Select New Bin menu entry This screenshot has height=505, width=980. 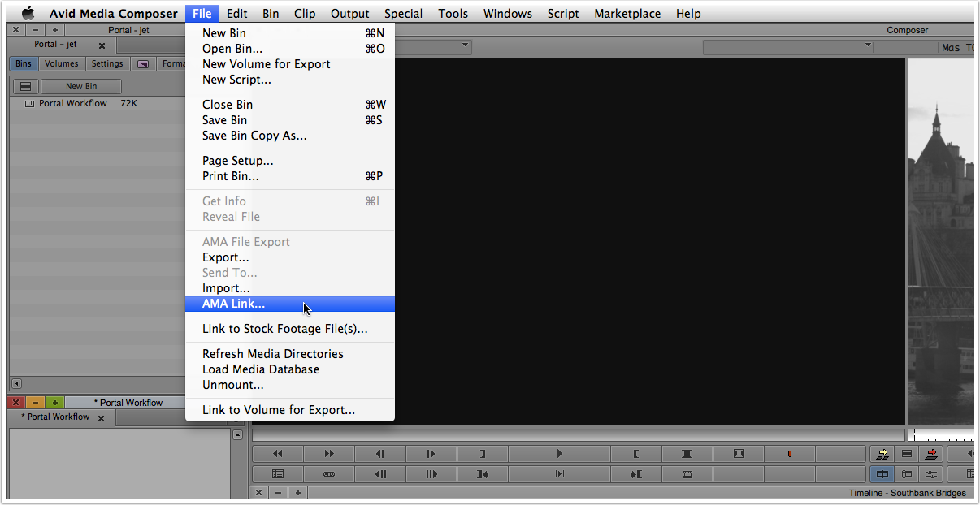point(290,33)
